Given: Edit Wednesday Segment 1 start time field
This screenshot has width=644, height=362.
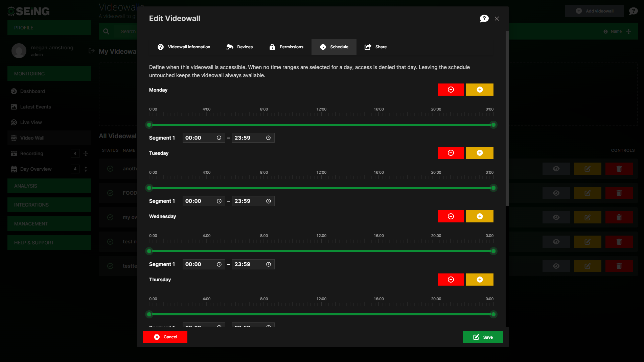Looking at the screenshot, I should click(x=204, y=264).
